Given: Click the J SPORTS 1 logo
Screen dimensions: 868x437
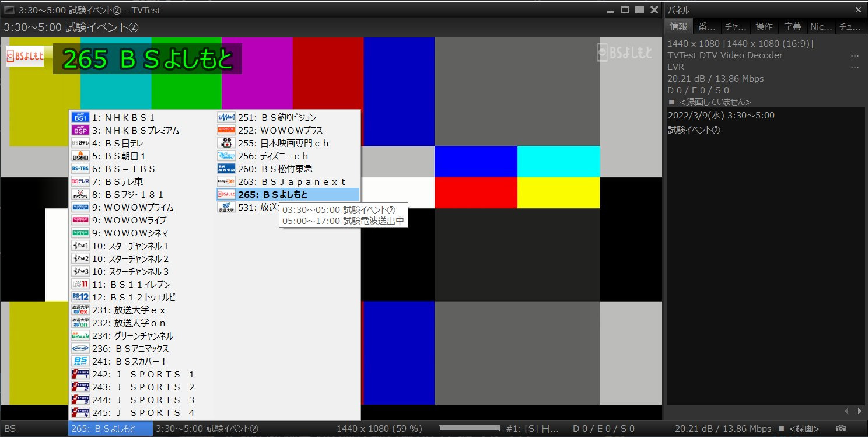Looking at the screenshot, I should coord(80,375).
